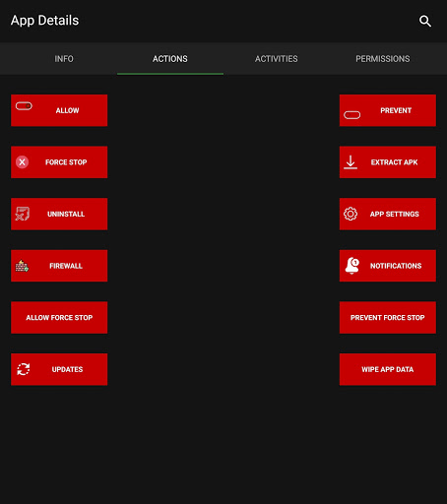
Task: Go to the Permissions tab
Action: point(383,59)
